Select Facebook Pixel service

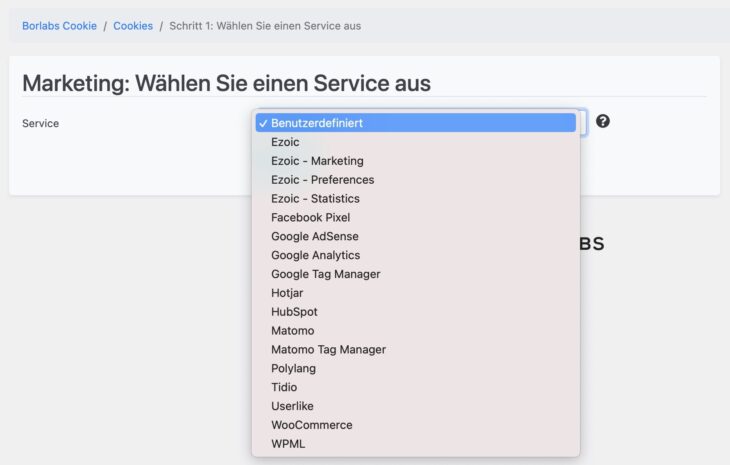point(415,217)
